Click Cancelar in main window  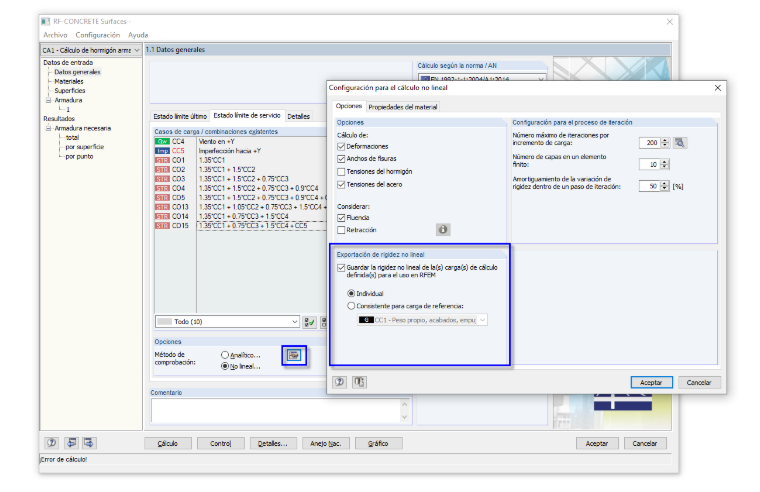(645, 444)
